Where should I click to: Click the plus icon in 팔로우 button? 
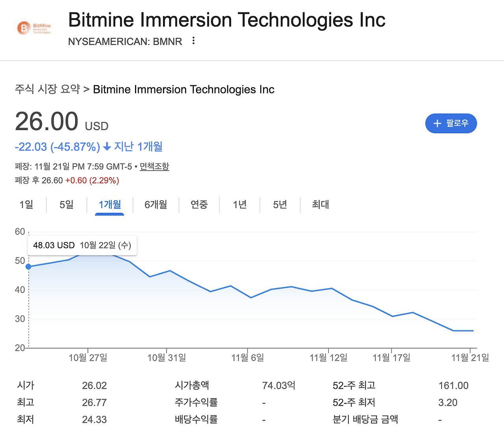(x=437, y=123)
